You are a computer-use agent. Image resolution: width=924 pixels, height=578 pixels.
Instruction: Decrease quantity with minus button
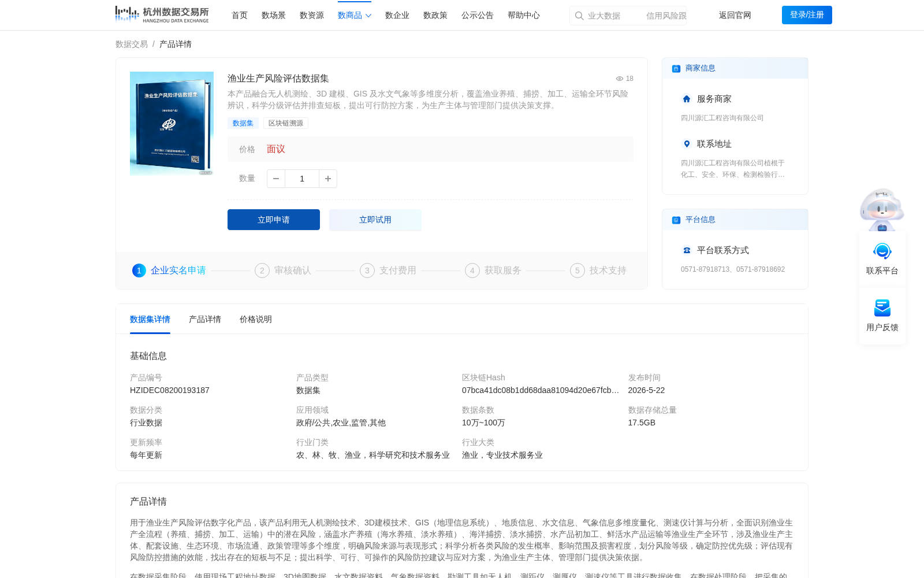click(x=276, y=179)
